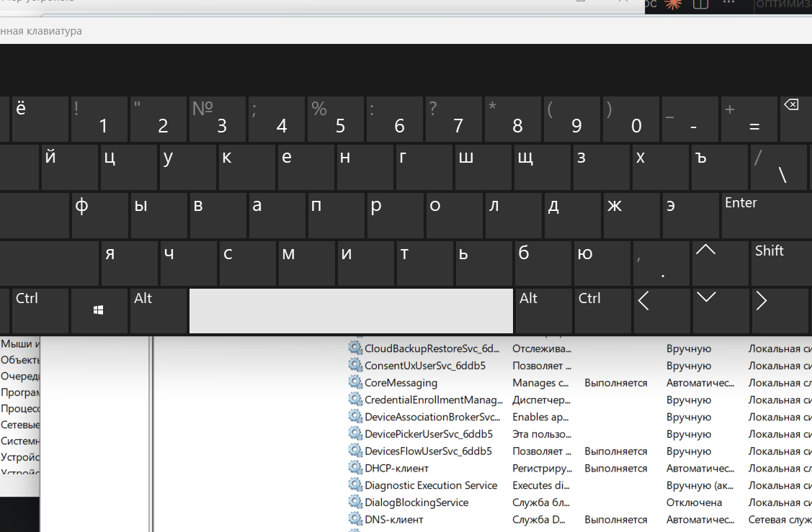This screenshot has height=532, width=812.
Task: Tap the minus and underscore key
Action: (x=690, y=119)
